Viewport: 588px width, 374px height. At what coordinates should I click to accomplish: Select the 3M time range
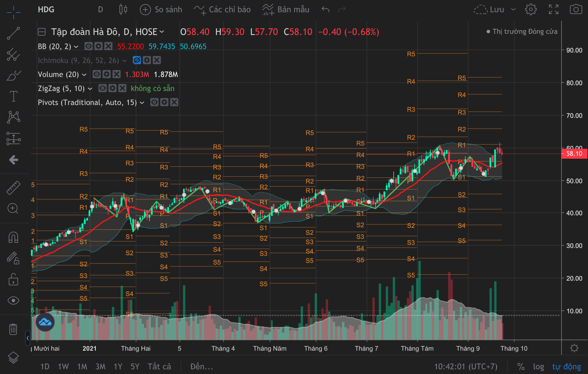(100, 366)
